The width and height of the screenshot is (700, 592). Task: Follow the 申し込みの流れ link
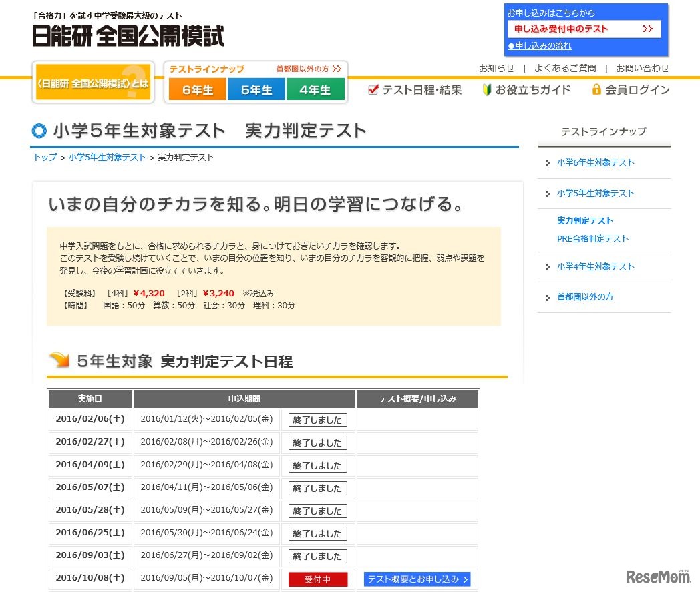(x=540, y=46)
